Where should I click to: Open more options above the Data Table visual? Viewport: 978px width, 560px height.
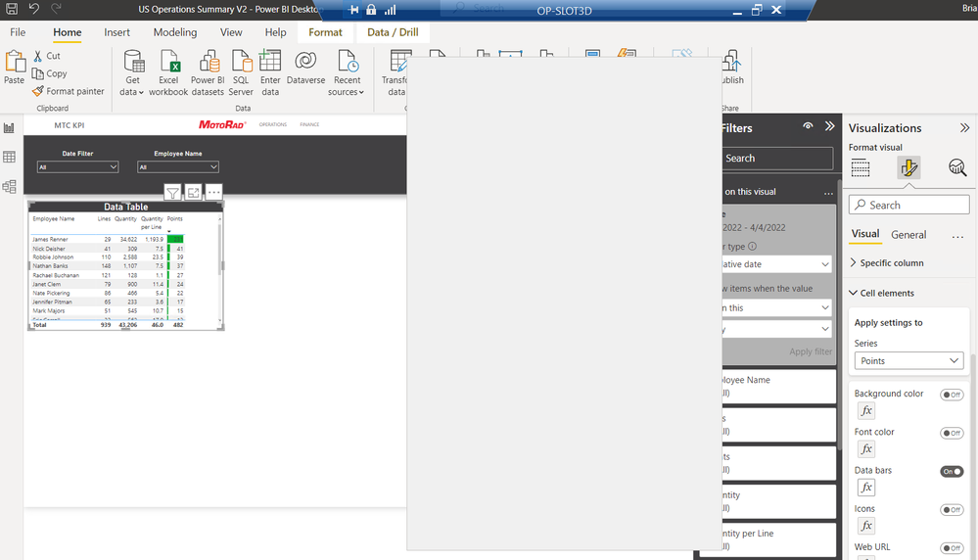tap(214, 192)
